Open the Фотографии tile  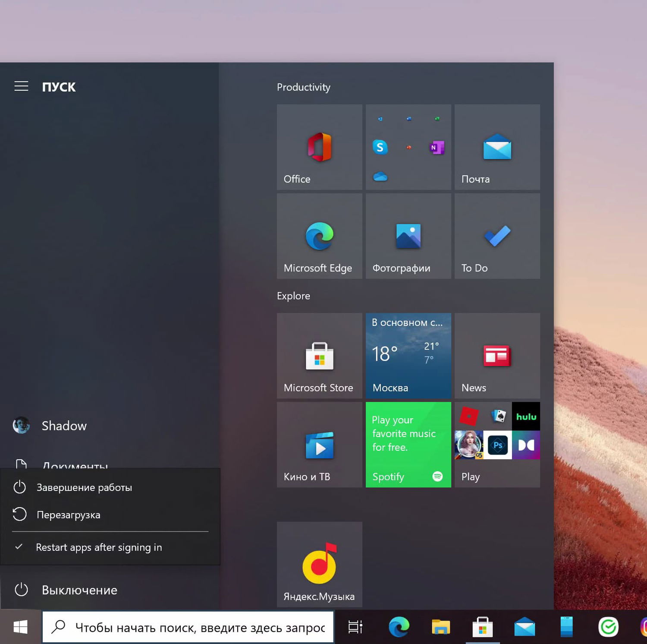tap(408, 236)
